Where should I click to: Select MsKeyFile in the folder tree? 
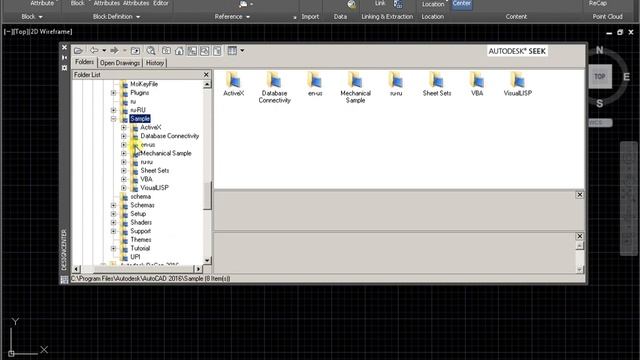pos(144,84)
